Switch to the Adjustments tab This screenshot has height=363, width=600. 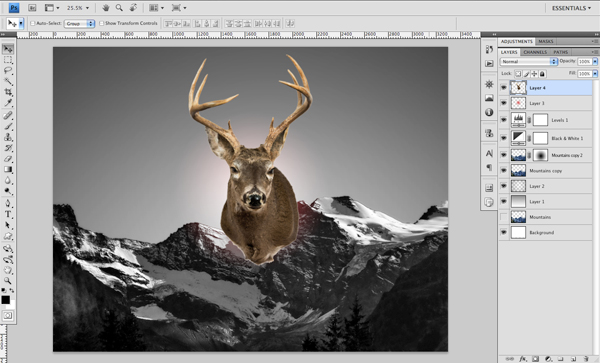coord(517,41)
